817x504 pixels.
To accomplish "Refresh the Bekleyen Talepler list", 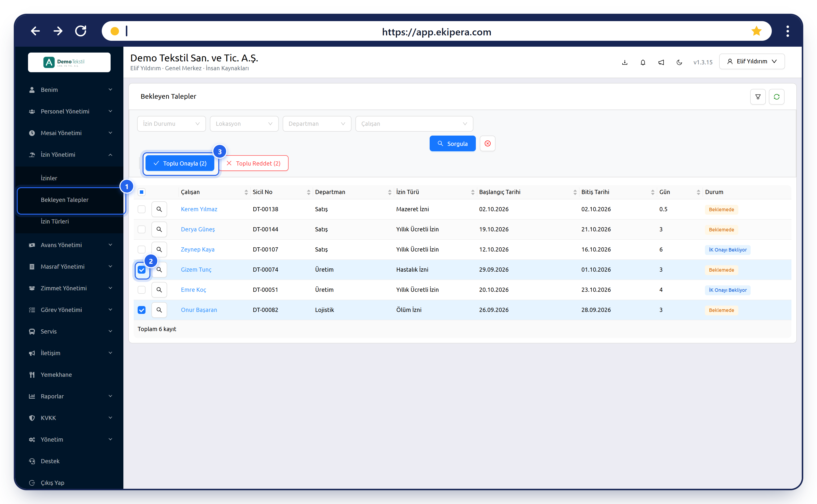I will tap(776, 97).
